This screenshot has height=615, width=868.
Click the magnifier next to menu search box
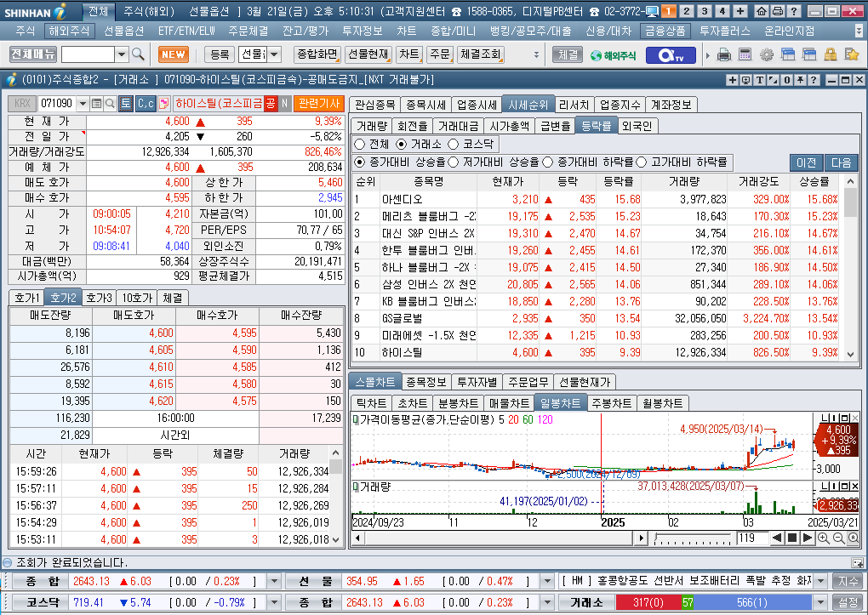[139, 54]
